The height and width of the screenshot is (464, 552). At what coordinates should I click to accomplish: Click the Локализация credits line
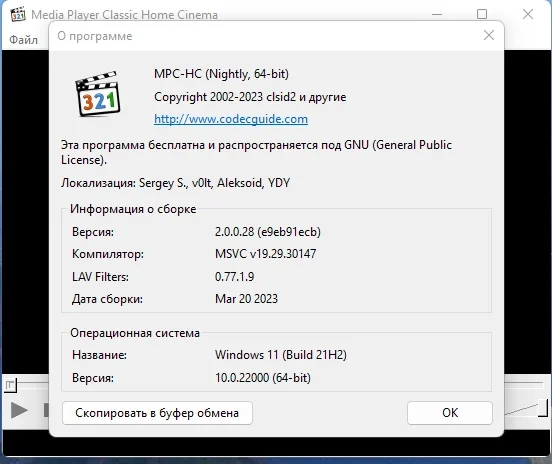pyautogui.click(x=175, y=183)
